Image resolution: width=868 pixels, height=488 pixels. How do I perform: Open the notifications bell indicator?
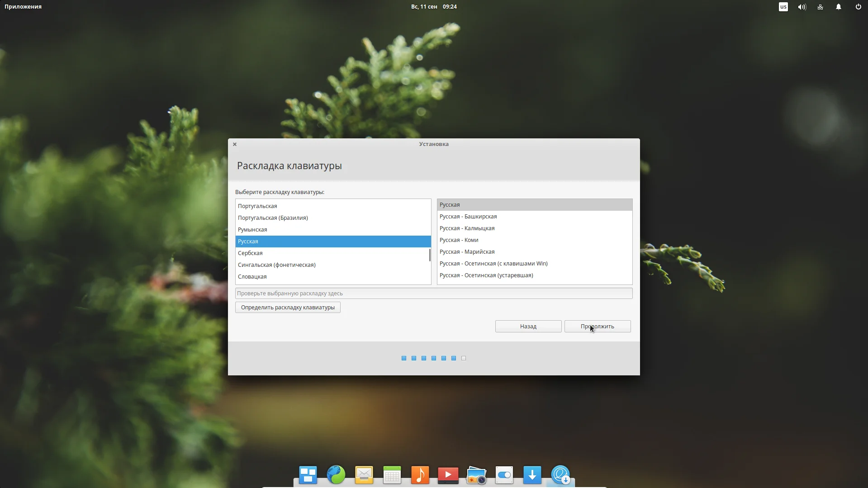(x=839, y=7)
